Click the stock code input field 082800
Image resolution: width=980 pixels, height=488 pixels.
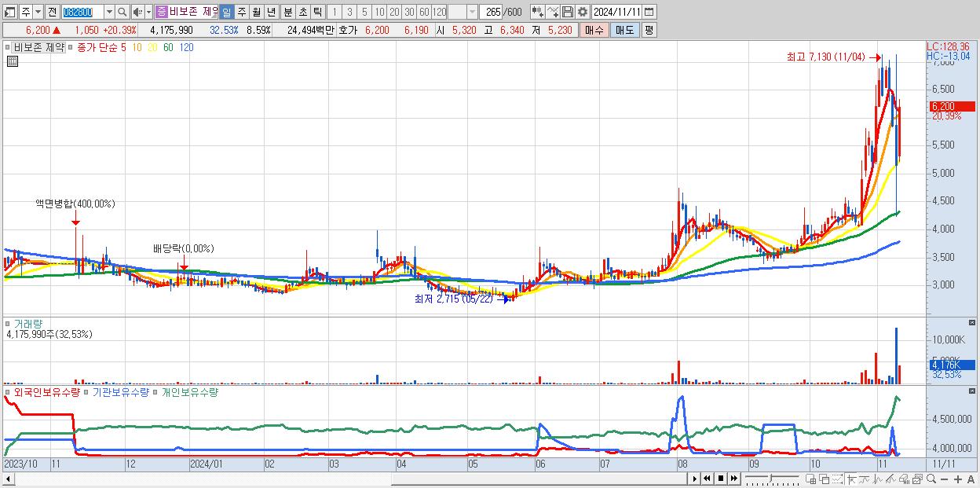pyautogui.click(x=82, y=13)
